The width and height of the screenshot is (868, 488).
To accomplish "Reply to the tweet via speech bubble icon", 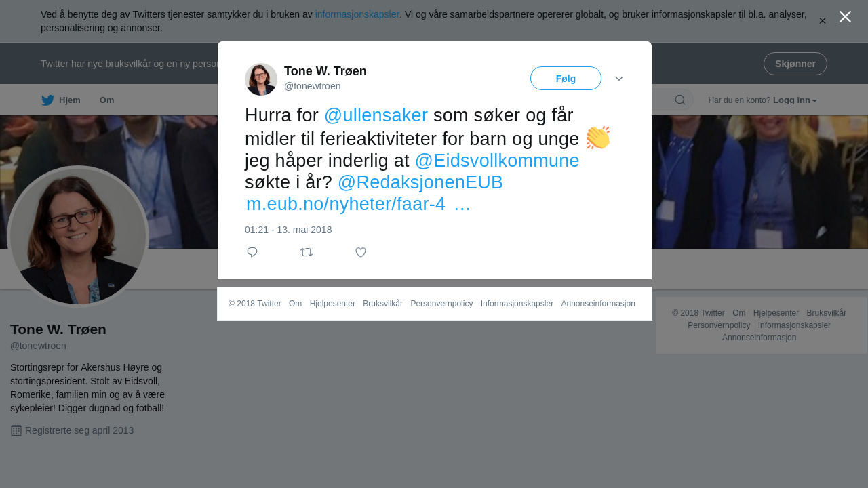I will click(x=252, y=252).
